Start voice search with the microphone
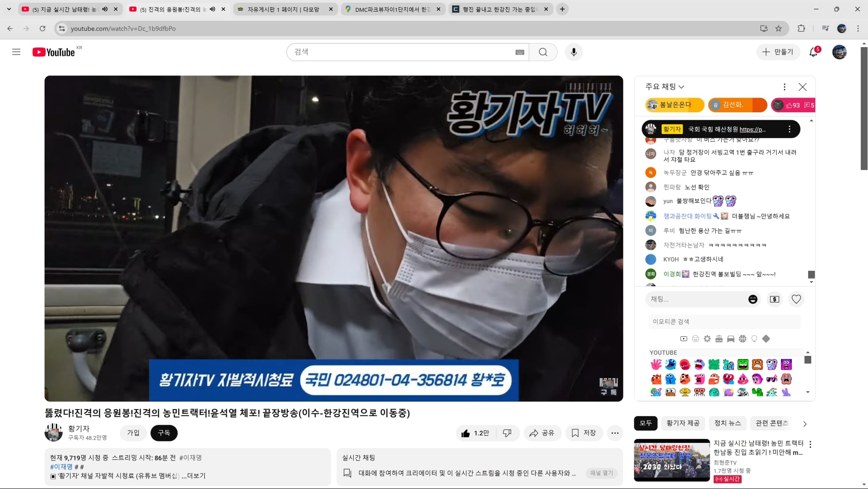 [x=574, y=52]
